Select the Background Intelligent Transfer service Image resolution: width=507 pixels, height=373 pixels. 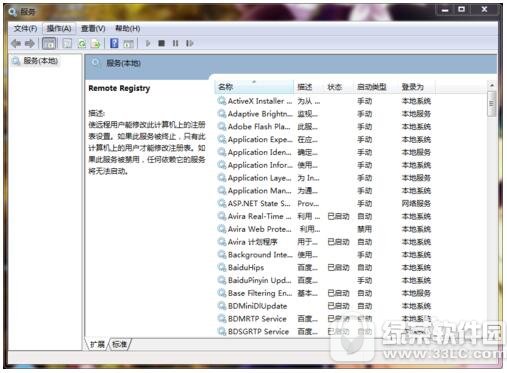pos(324,255)
